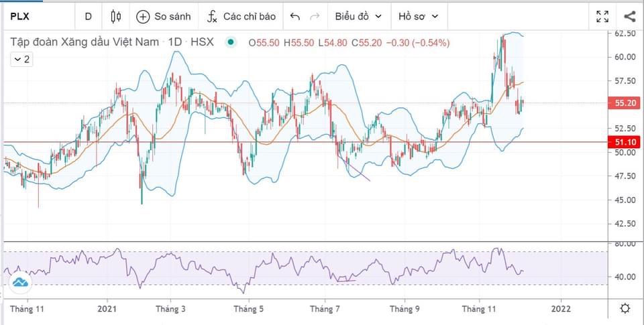Click the plus icon for So sánh
Viewport: 644px width, 325px height.
click(143, 16)
